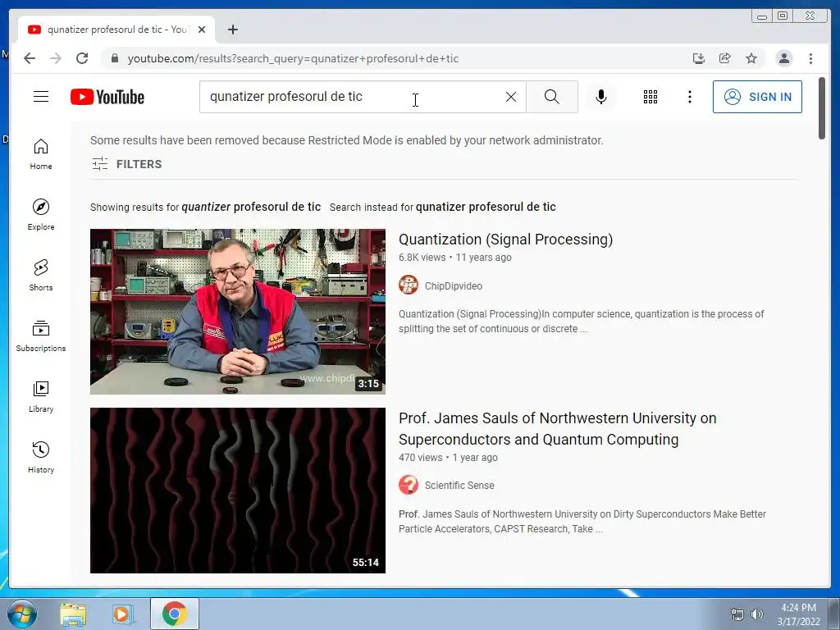The image size is (840, 630).
Task: Open Shorts in the sidebar
Action: [x=41, y=276]
